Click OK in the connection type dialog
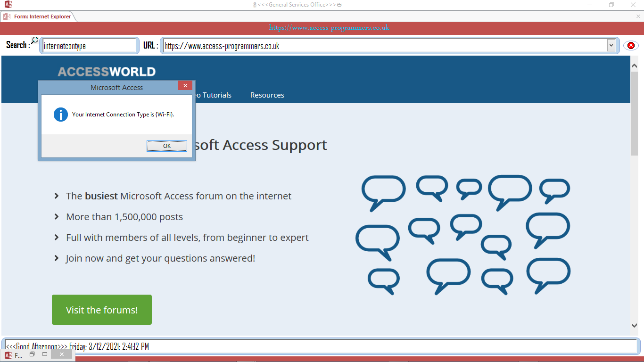644x362 pixels. (x=167, y=146)
